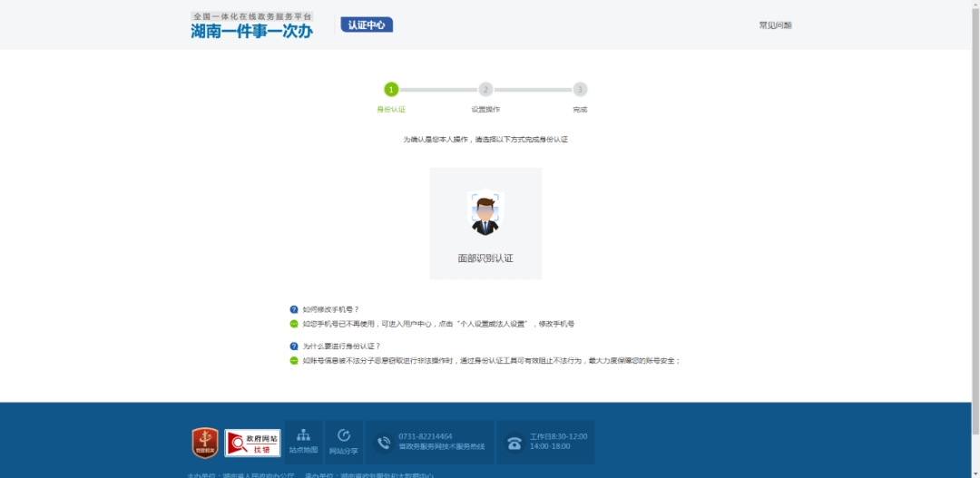This screenshot has height=478, width=980.
Task: Click the telephone working-hours icon
Action: pyautogui.click(x=514, y=443)
